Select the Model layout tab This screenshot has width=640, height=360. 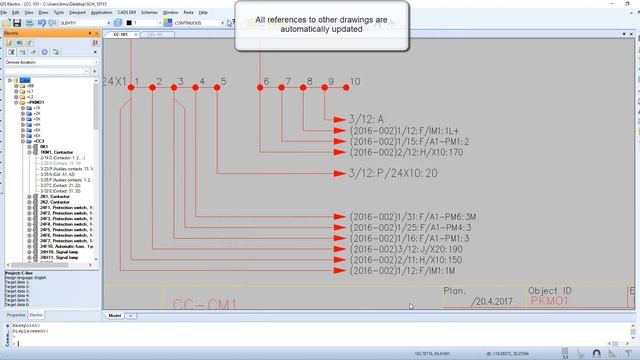point(115,316)
